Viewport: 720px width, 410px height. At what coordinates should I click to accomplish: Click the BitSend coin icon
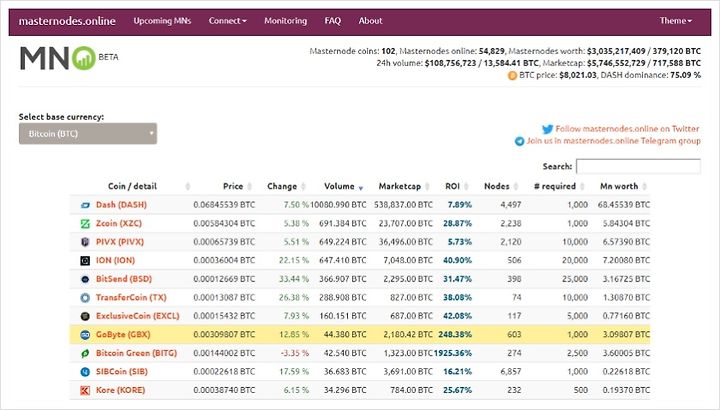click(85, 279)
